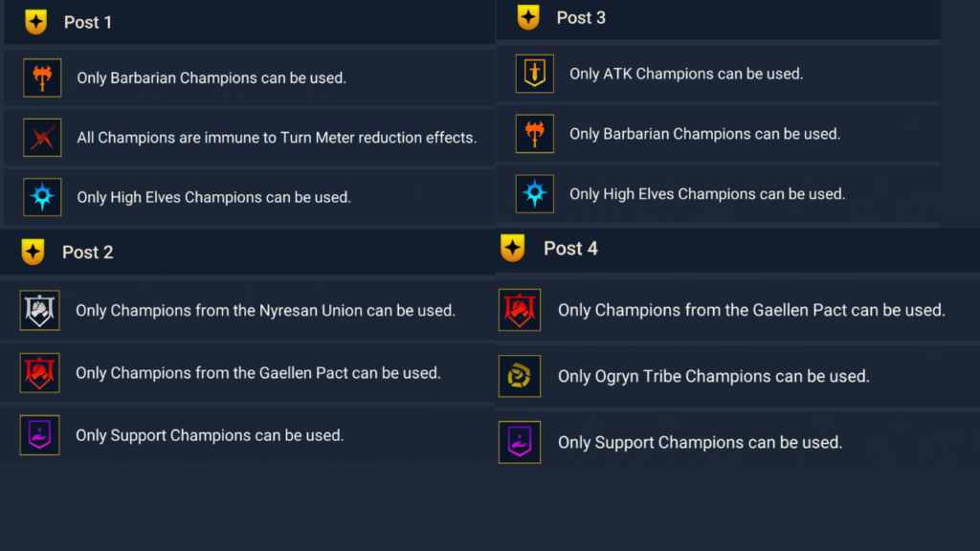Select the Turn Meter immunity icon in Post 1
This screenshot has width=980, height=551.
(42, 137)
